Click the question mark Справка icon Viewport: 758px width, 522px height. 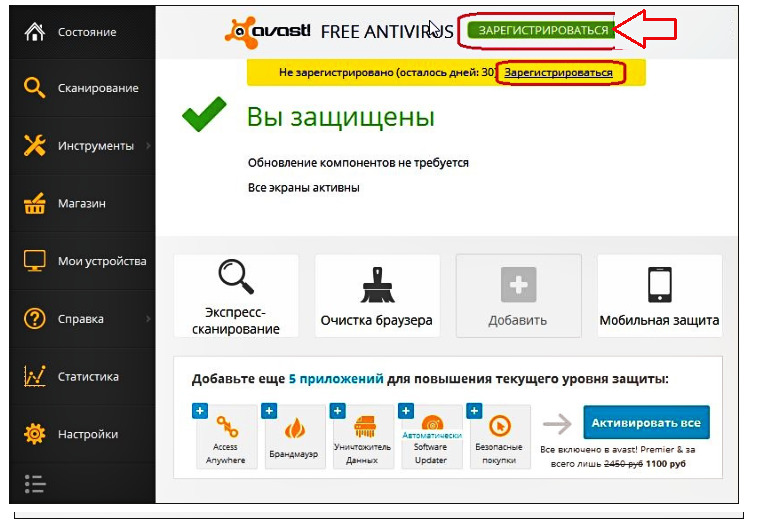click(34, 319)
